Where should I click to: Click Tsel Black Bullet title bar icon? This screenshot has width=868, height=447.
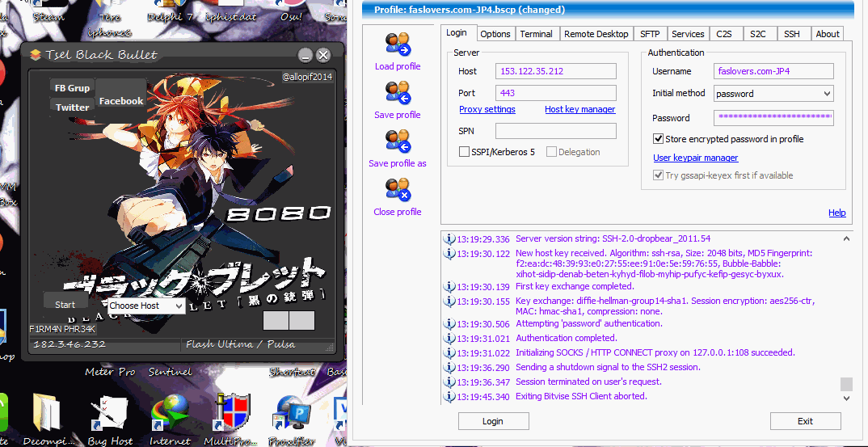(x=36, y=54)
